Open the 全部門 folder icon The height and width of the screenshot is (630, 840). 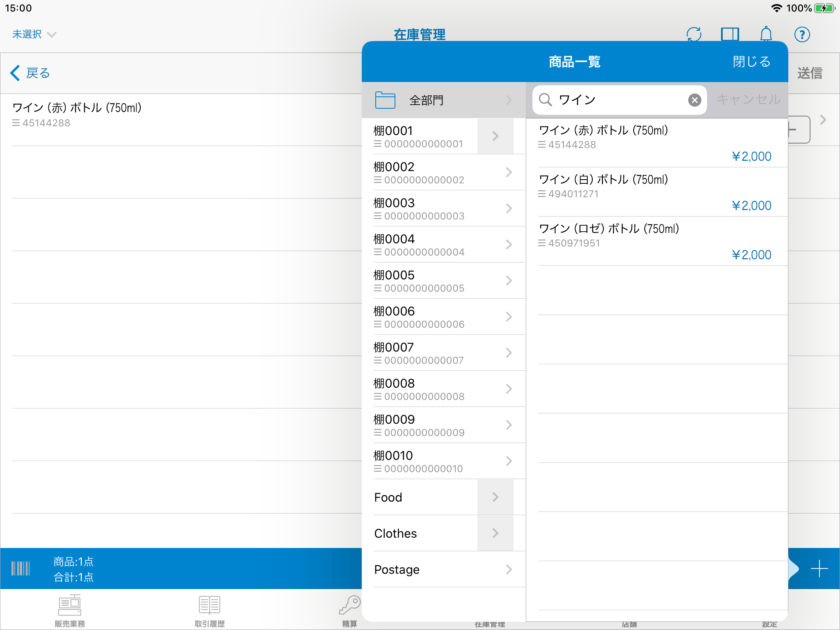(x=385, y=100)
